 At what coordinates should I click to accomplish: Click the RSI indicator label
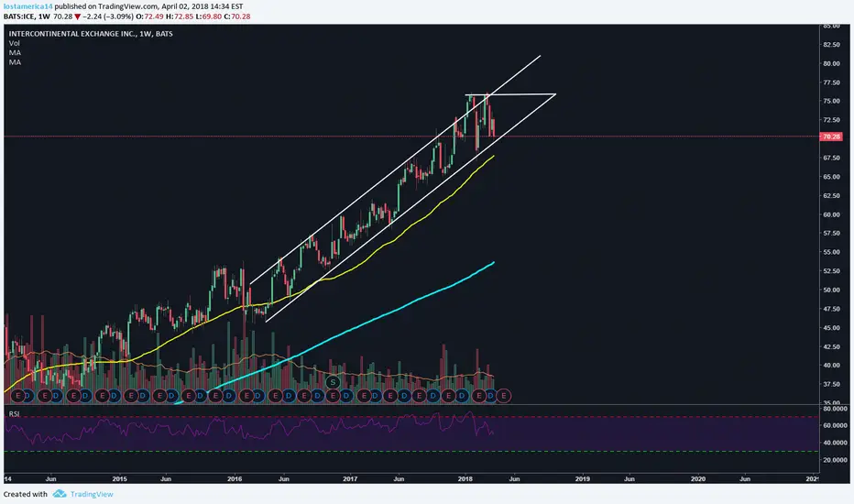tap(14, 414)
